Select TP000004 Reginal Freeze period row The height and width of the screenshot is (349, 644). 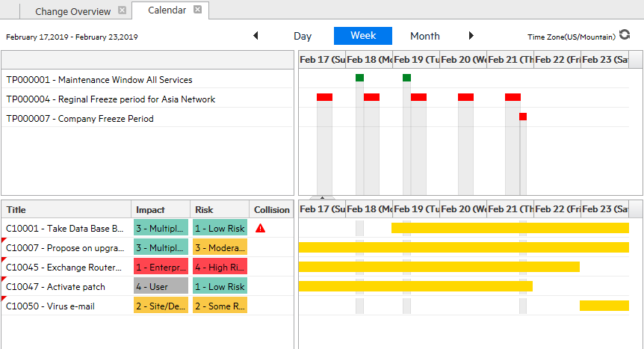(x=111, y=99)
